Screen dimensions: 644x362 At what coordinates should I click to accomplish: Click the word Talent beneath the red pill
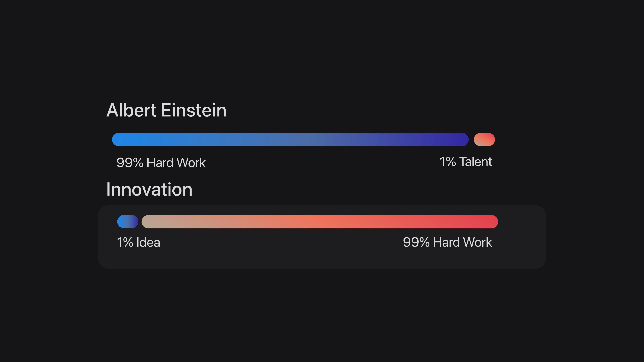[475, 162]
